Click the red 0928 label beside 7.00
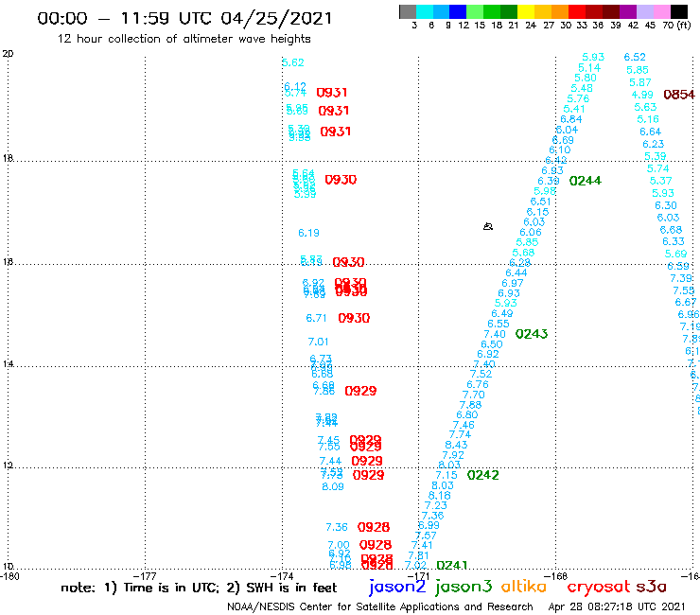 [376, 545]
